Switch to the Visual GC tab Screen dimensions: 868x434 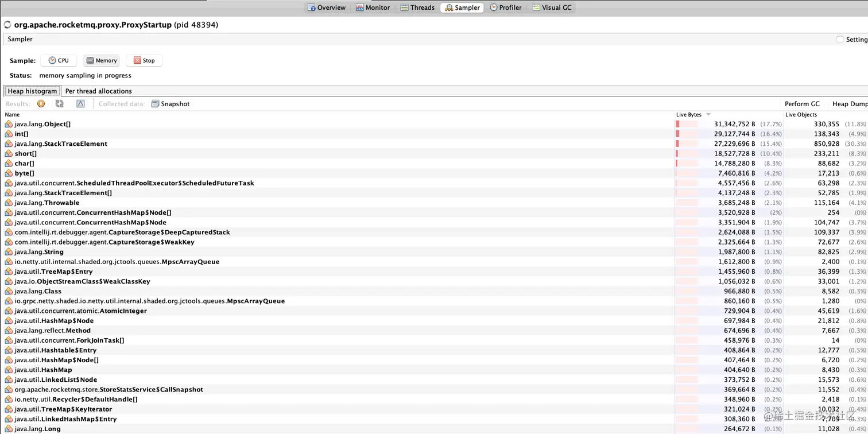552,7
